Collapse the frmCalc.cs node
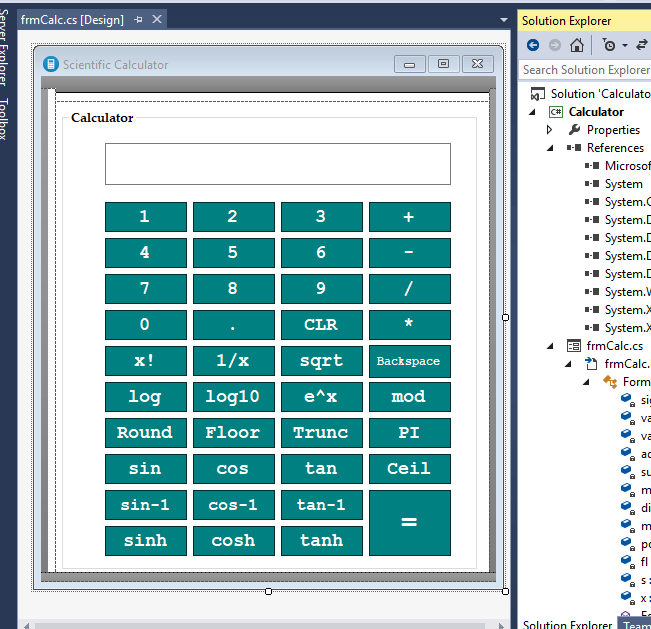Image resolution: width=651 pixels, height=629 pixels. point(550,346)
